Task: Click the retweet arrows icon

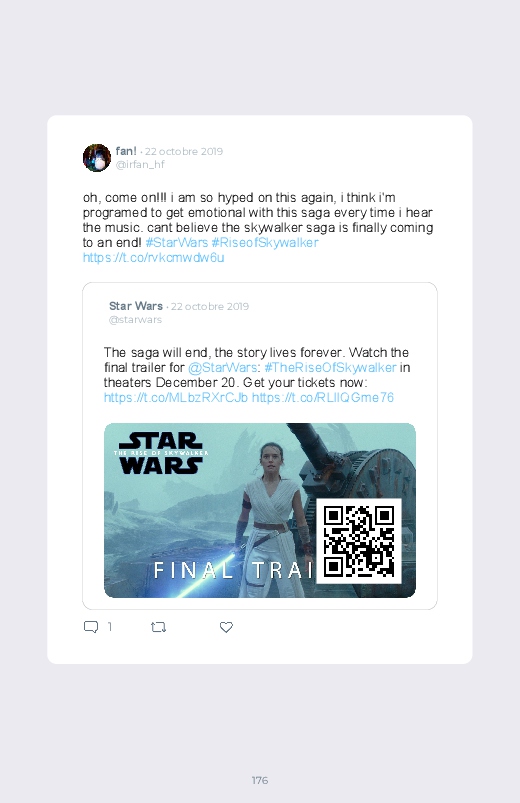Action: [158, 627]
